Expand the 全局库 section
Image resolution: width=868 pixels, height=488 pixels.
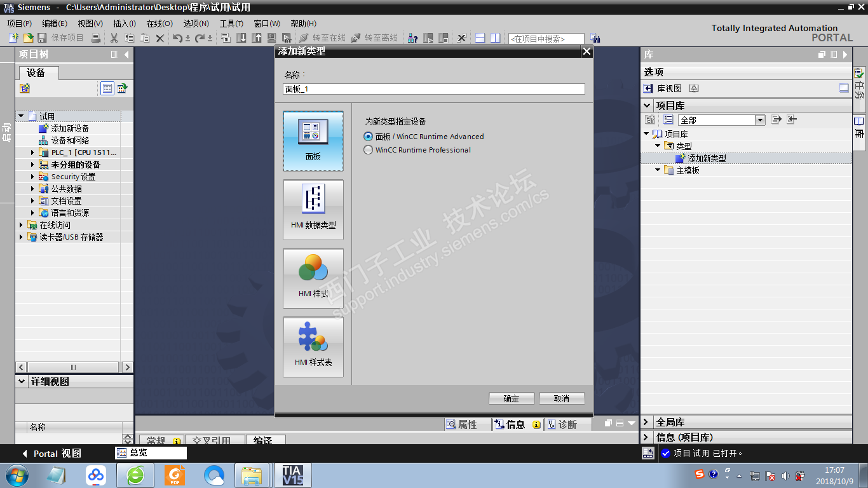pyautogui.click(x=647, y=423)
